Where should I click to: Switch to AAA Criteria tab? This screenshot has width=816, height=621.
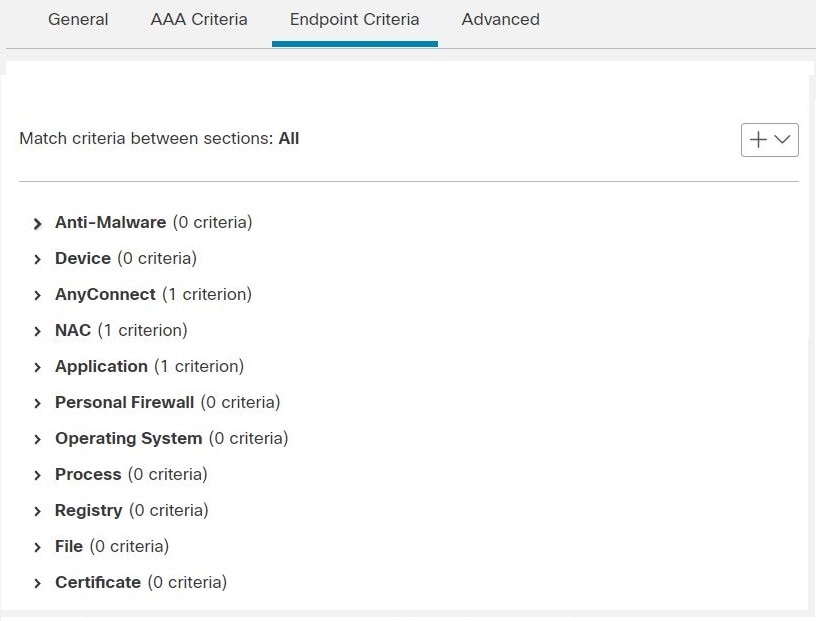point(199,20)
